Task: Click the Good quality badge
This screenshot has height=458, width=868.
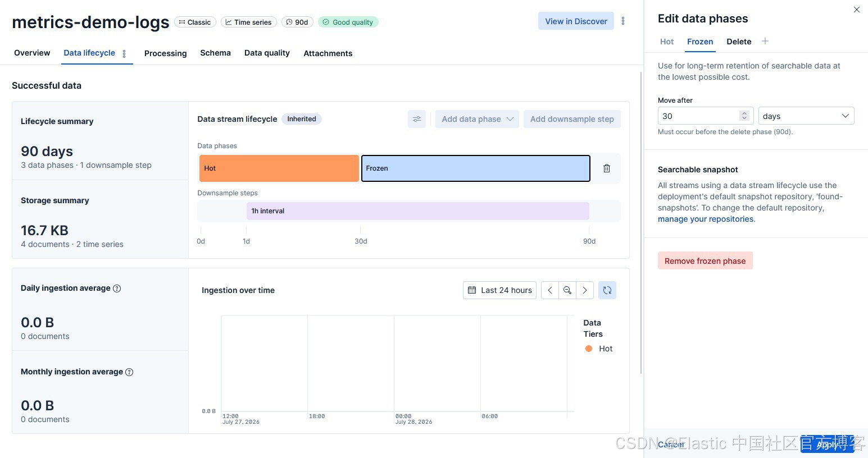Action: point(348,22)
